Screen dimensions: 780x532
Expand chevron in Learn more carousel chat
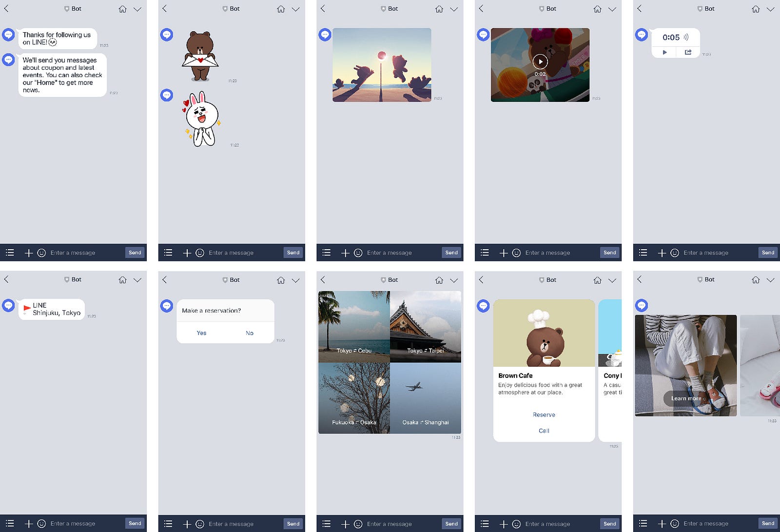770,280
